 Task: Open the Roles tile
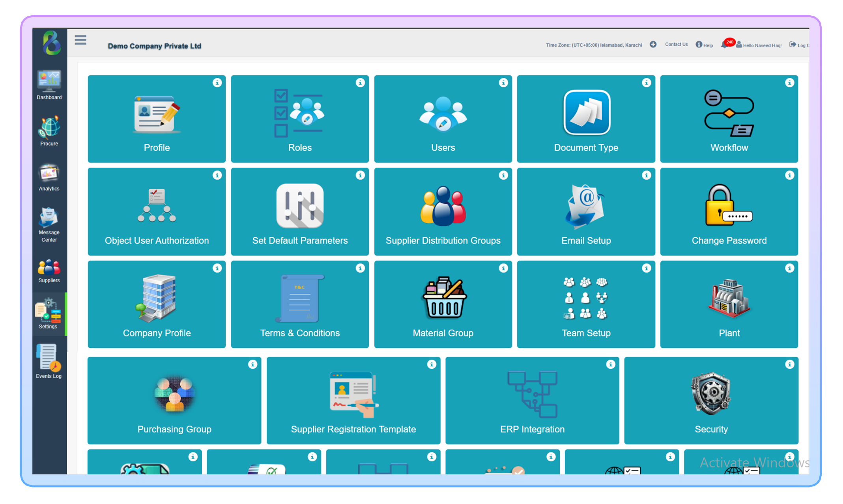tap(300, 119)
